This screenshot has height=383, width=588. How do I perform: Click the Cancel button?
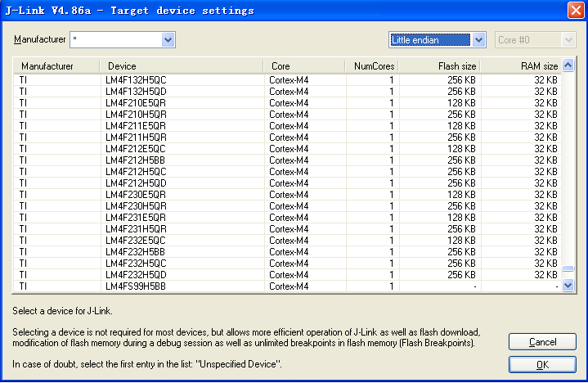click(542, 342)
